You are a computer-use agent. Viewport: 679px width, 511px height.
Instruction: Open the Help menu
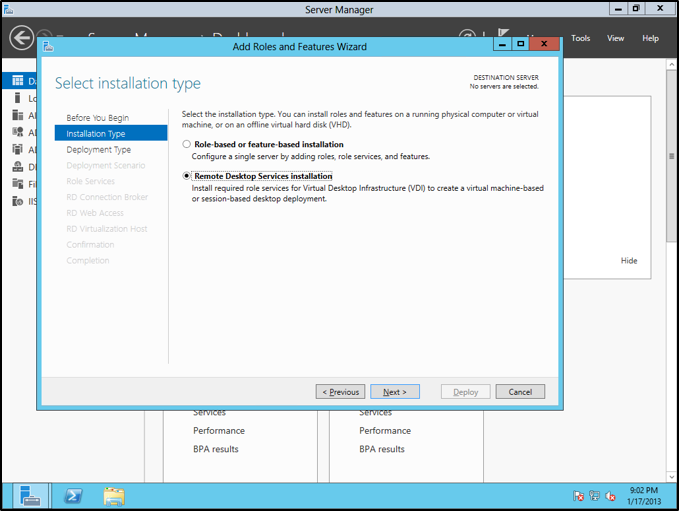click(650, 38)
